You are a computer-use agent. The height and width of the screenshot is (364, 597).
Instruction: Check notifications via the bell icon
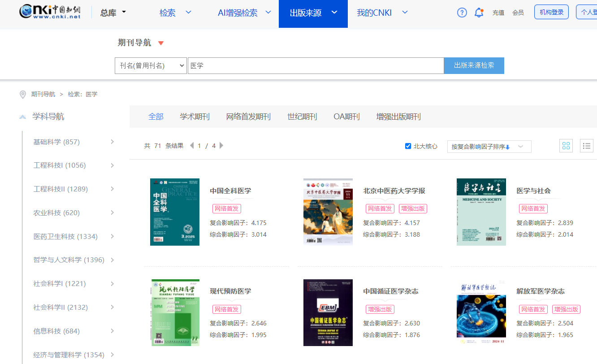click(478, 13)
